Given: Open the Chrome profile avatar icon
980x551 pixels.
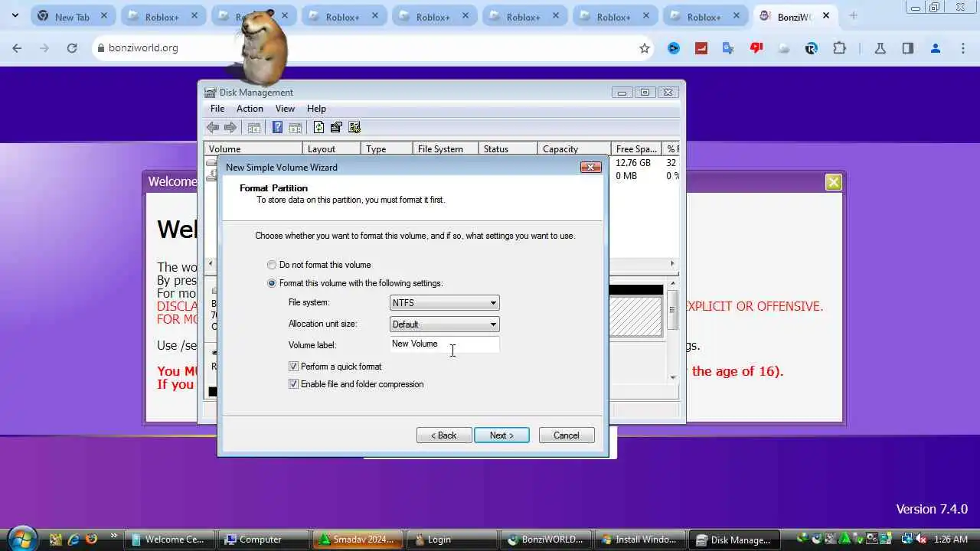Looking at the screenshot, I should coord(935,48).
